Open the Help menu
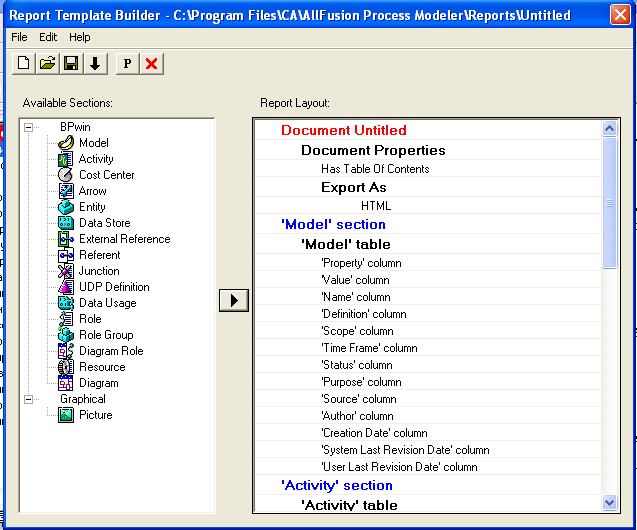This screenshot has width=637, height=530. coord(80,37)
